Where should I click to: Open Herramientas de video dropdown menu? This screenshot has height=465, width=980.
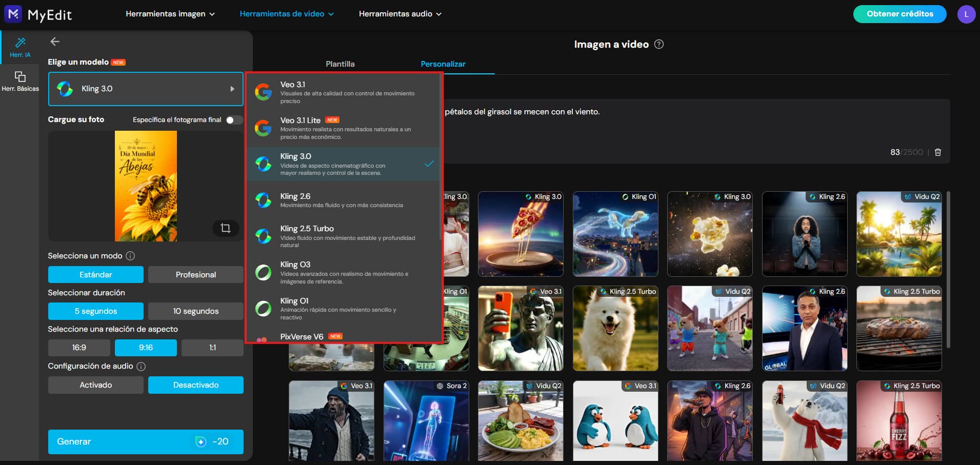point(287,14)
